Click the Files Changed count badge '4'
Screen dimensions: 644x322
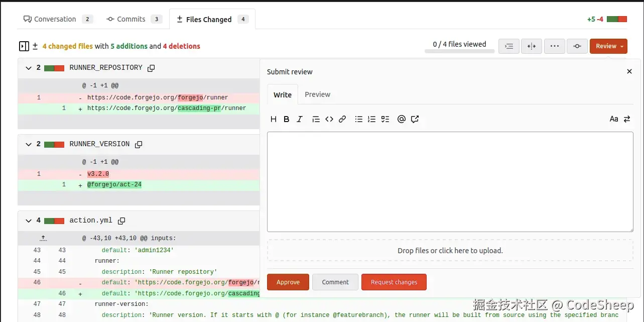pos(243,20)
